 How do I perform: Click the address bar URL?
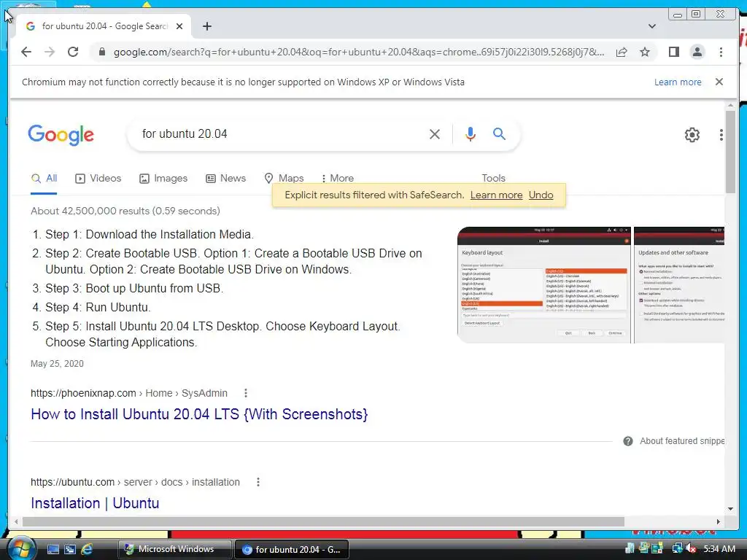359,52
